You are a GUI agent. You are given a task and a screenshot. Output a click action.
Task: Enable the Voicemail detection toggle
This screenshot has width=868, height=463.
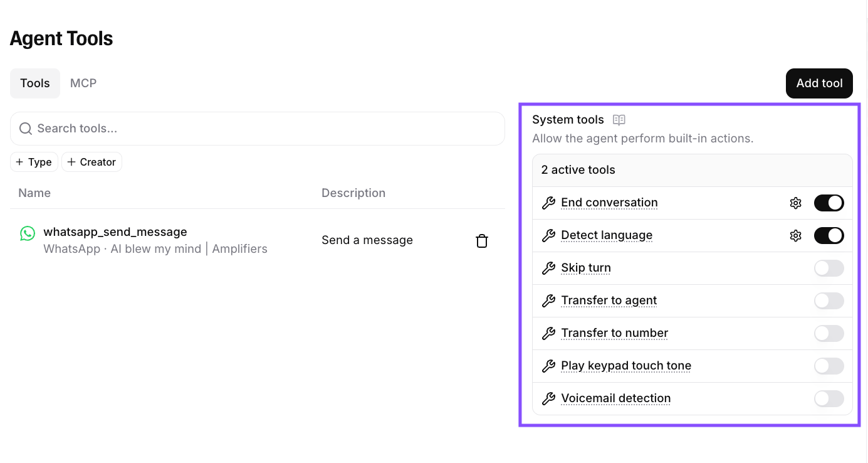(829, 399)
